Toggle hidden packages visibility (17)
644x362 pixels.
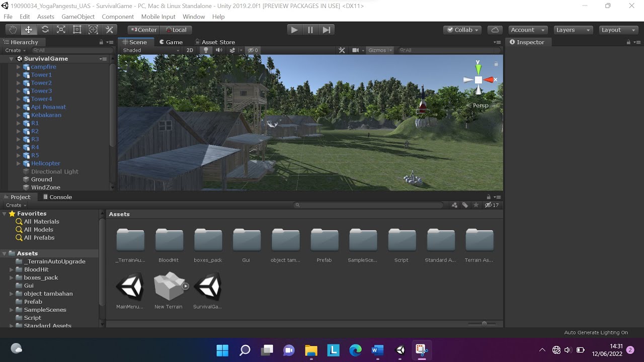[492, 205]
